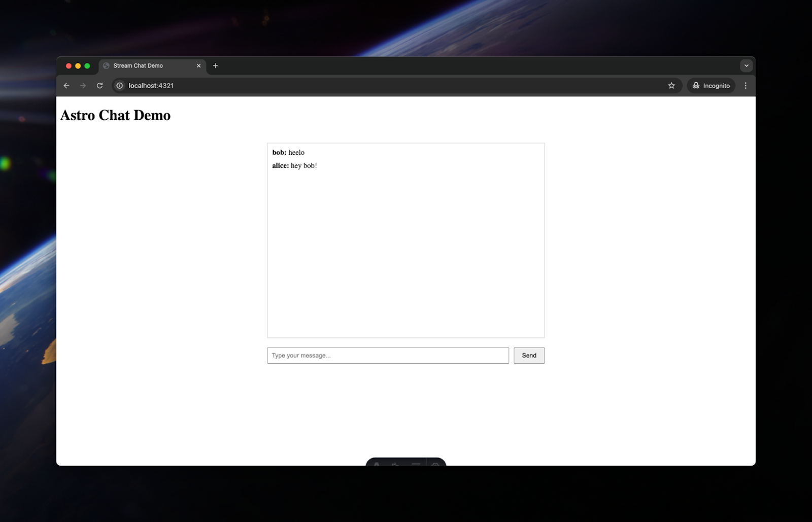Open the Astro dev toolbar menu
The width and height of the screenshot is (812, 522).
[377, 465]
